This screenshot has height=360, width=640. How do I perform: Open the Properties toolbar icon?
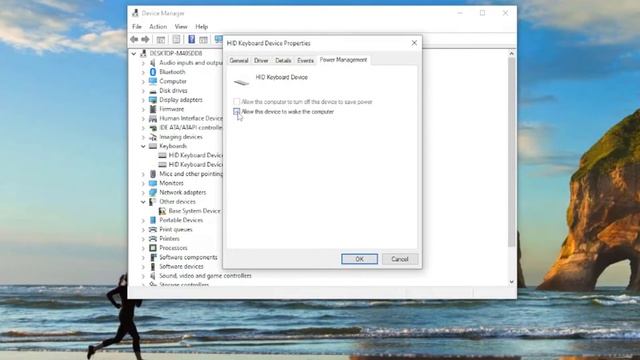point(176,40)
